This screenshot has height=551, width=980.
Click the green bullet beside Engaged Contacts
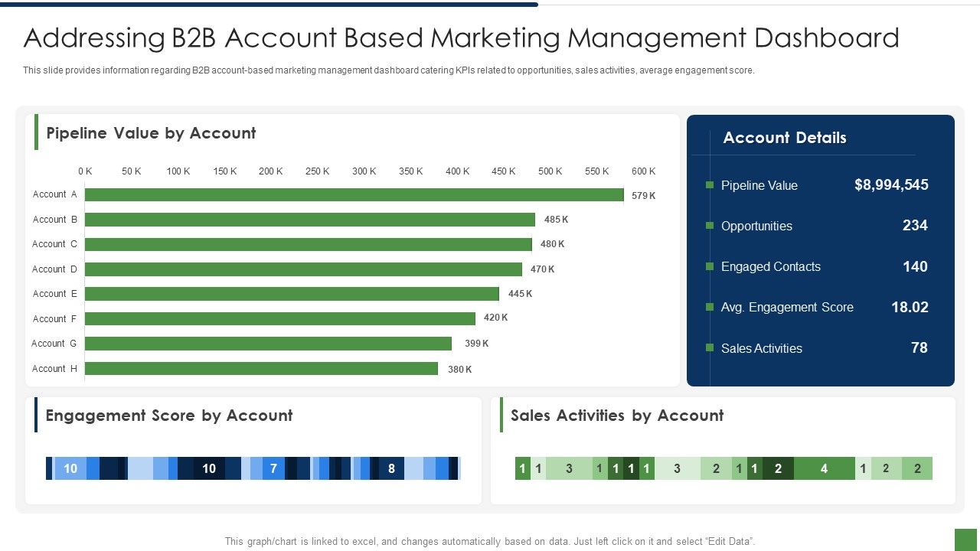coord(710,266)
